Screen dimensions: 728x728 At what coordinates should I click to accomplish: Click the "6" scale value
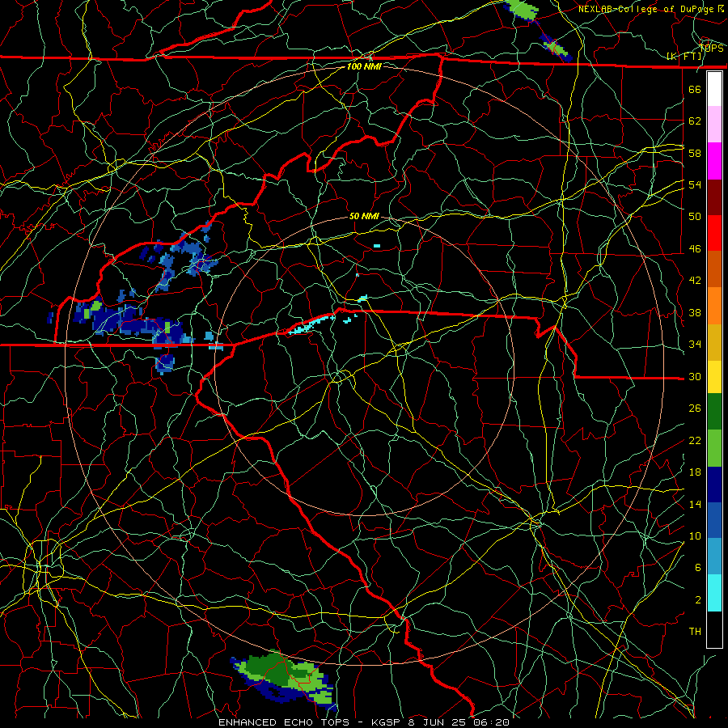[697, 568]
